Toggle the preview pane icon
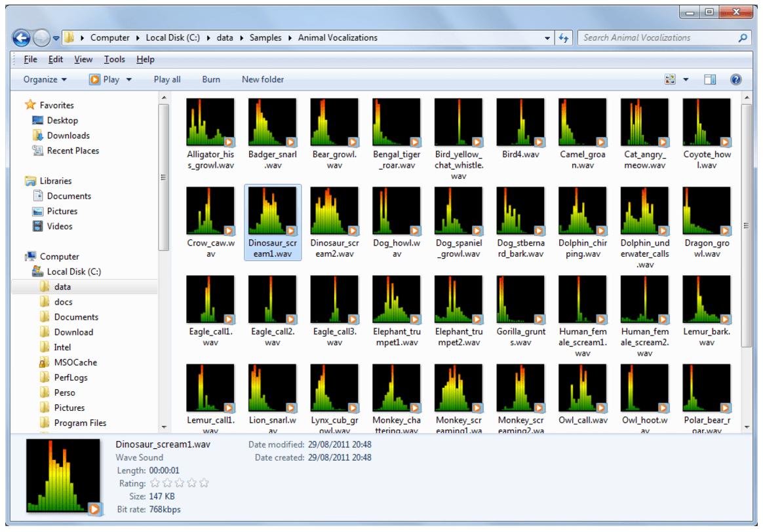This screenshot has height=532, width=763. (710, 79)
